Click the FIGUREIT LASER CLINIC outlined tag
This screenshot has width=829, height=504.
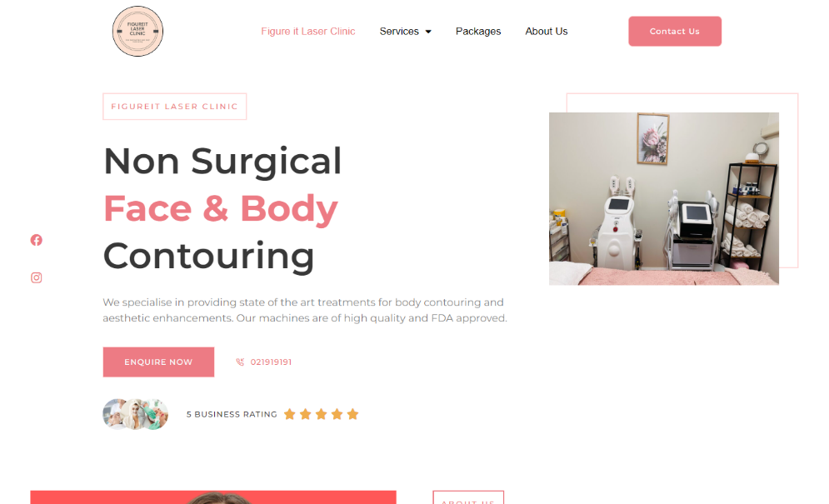point(174,107)
